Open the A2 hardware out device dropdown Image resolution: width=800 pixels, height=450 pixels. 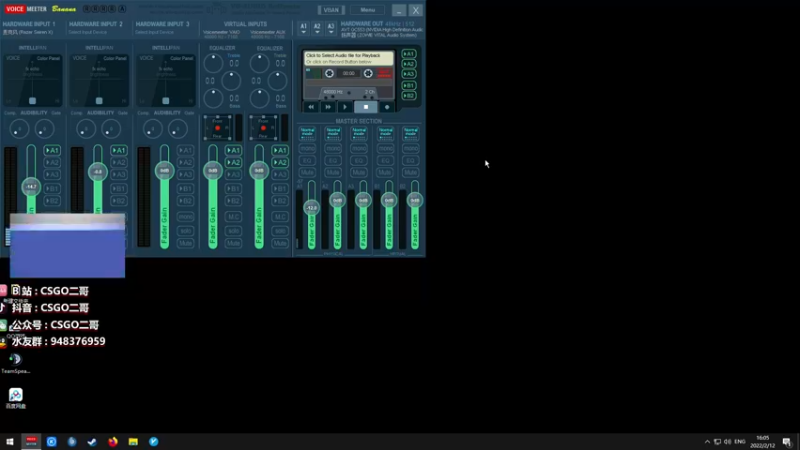click(317, 28)
